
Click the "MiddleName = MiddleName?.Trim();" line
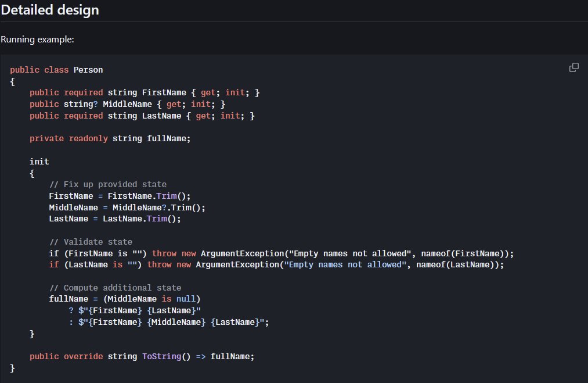pos(127,207)
